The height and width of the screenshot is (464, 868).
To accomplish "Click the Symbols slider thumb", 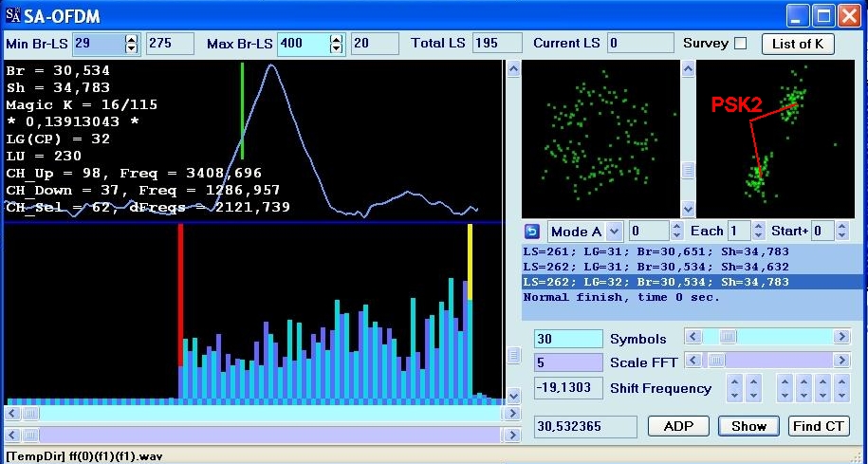I will [727, 336].
